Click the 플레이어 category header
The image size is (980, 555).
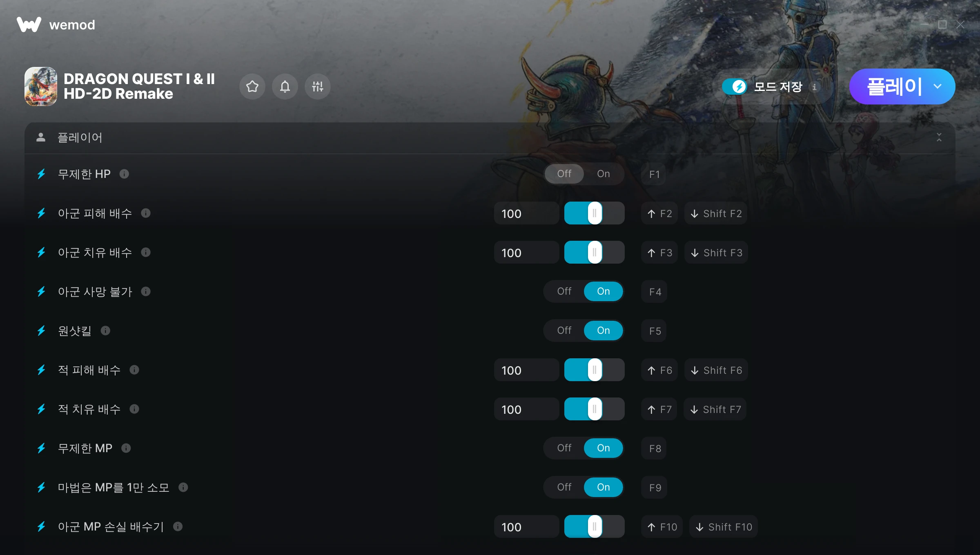tap(490, 138)
